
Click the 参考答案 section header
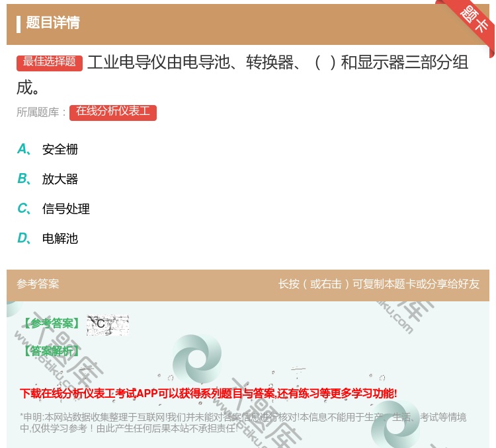tap(38, 284)
